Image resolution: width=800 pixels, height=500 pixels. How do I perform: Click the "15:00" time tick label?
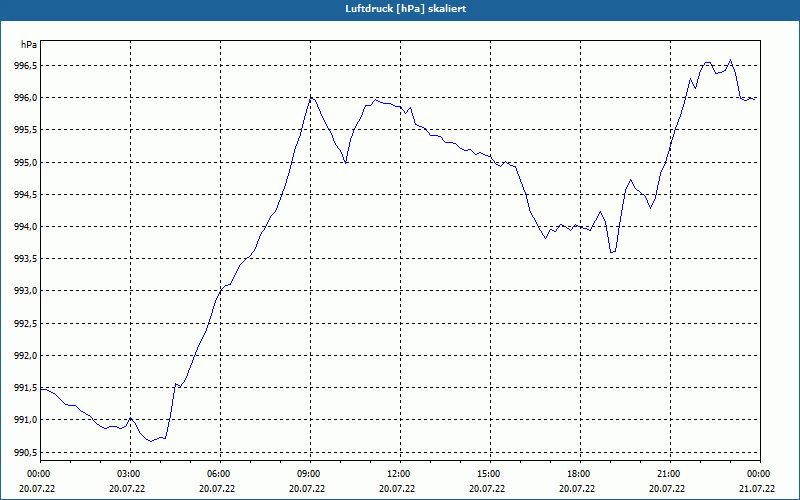(490, 474)
